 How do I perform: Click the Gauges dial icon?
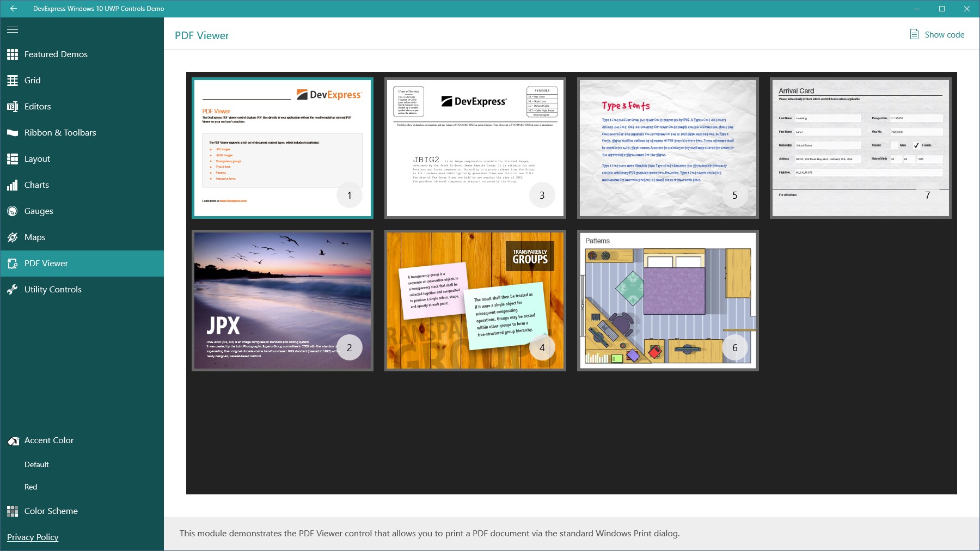pyautogui.click(x=13, y=211)
